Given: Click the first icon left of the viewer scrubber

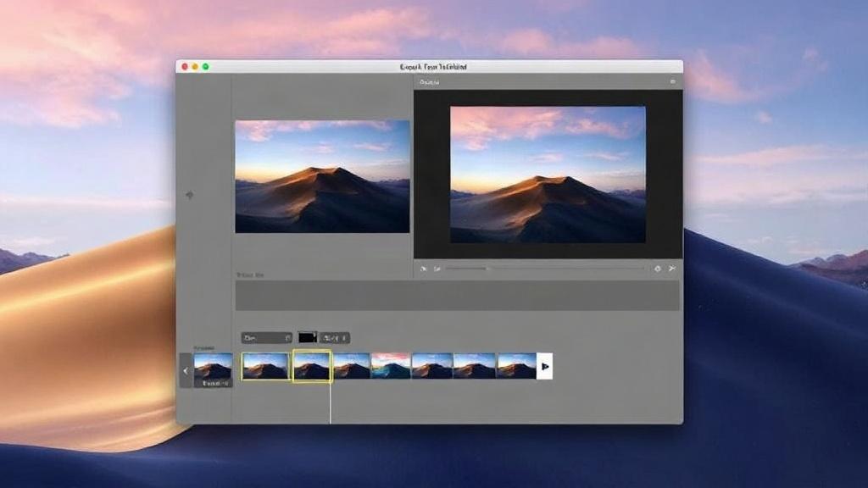Looking at the screenshot, I should 424,269.
